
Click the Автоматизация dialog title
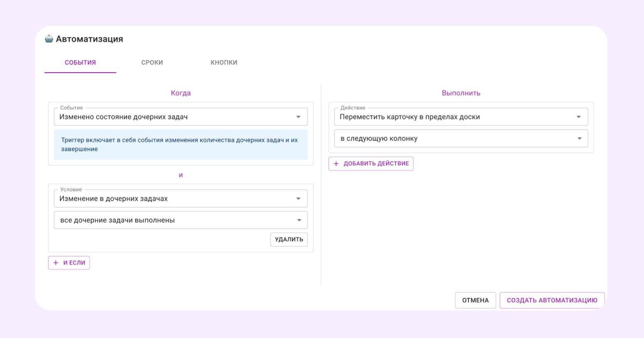89,39
